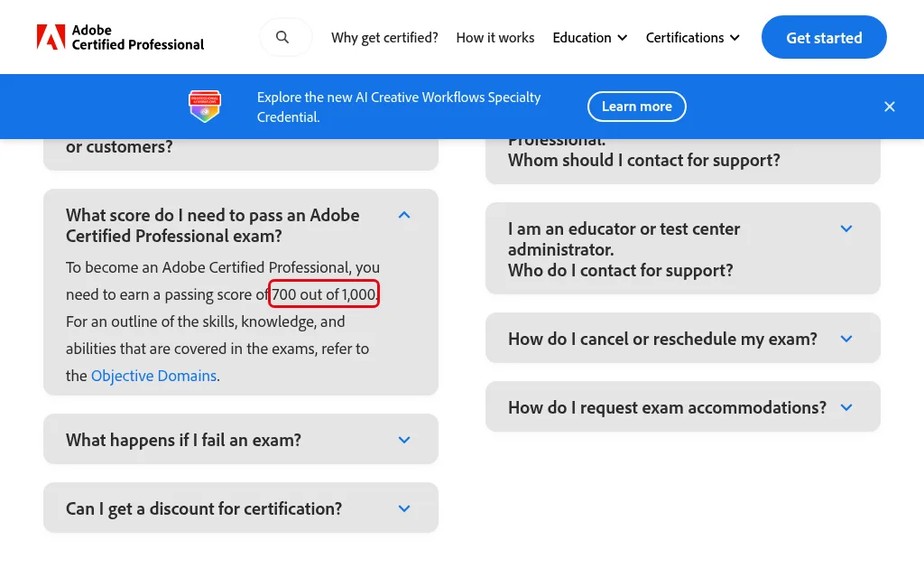Expand What happens if I fail an exam?
This screenshot has width=924, height=587.
click(x=240, y=440)
